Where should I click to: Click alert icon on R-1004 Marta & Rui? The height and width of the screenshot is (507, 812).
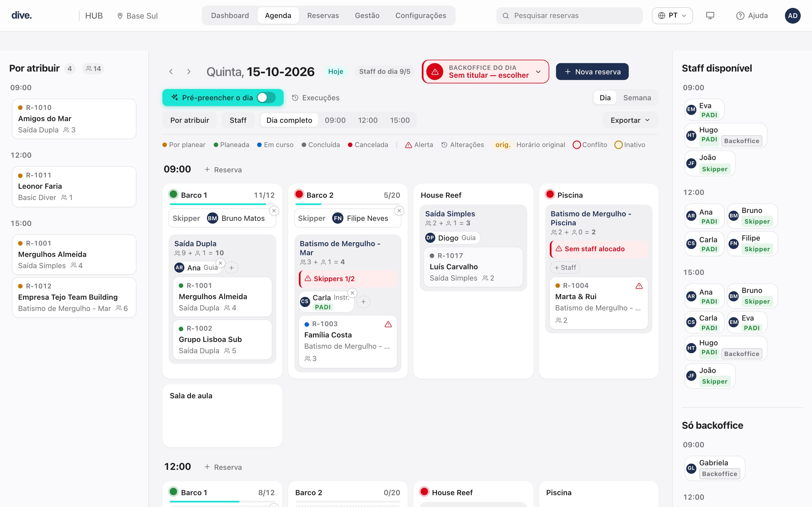[x=639, y=286]
